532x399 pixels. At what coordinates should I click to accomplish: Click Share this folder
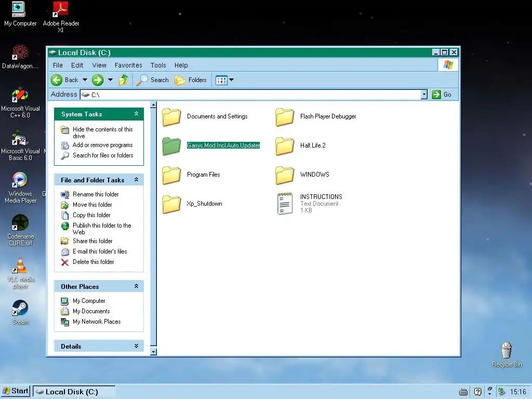click(92, 241)
